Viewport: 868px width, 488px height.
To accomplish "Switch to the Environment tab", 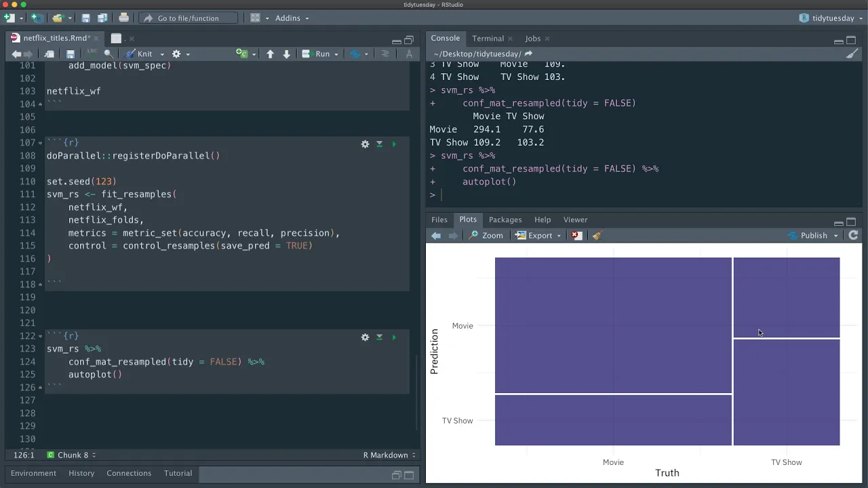I will point(33,473).
